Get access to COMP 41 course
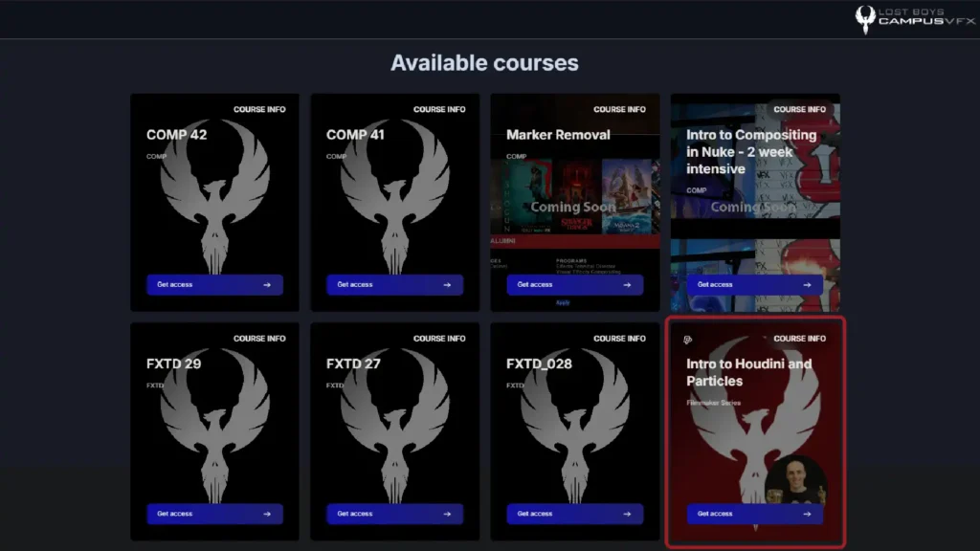This screenshot has height=551, width=980. pos(395,285)
